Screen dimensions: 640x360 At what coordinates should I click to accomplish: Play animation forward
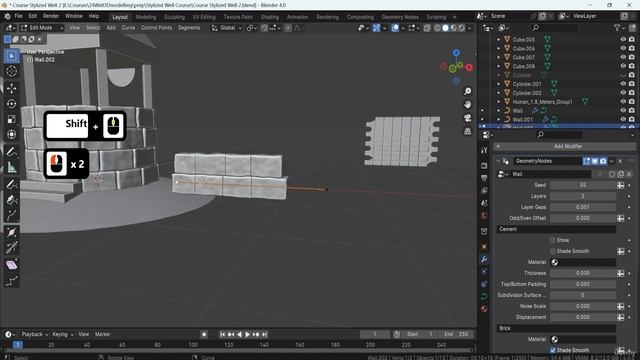point(247,334)
